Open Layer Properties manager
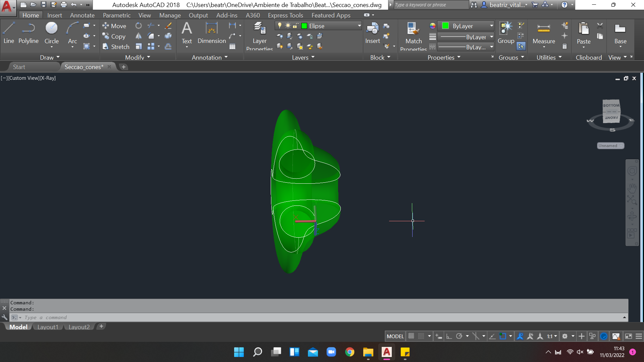The height and width of the screenshot is (362, 644). (260, 35)
